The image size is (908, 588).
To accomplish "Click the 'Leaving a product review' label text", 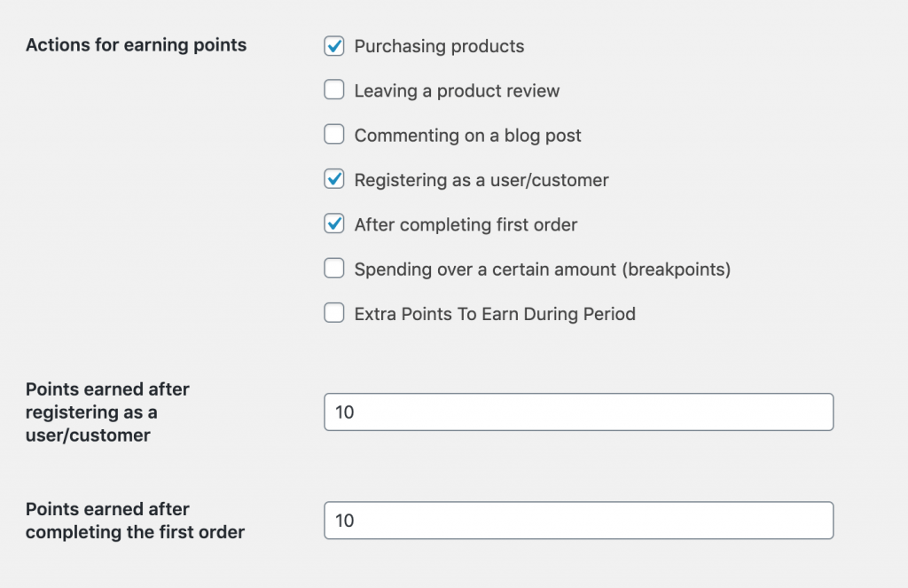I will tap(457, 91).
